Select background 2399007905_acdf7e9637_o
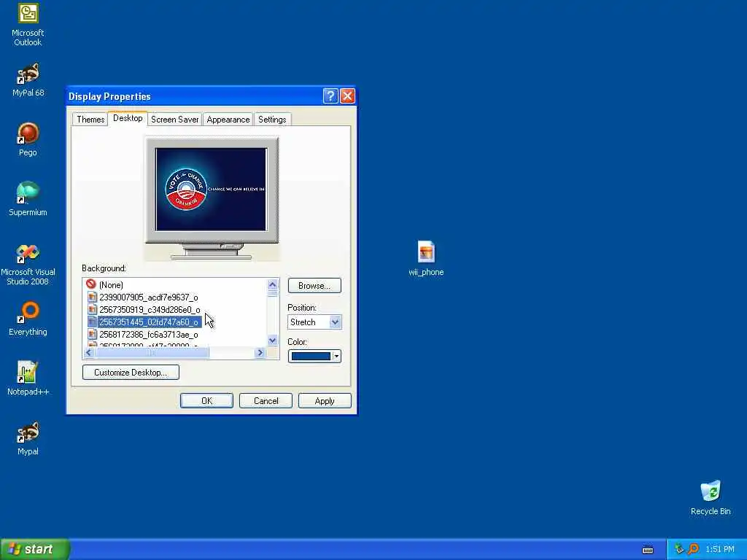Image resolution: width=747 pixels, height=560 pixels. [149, 297]
